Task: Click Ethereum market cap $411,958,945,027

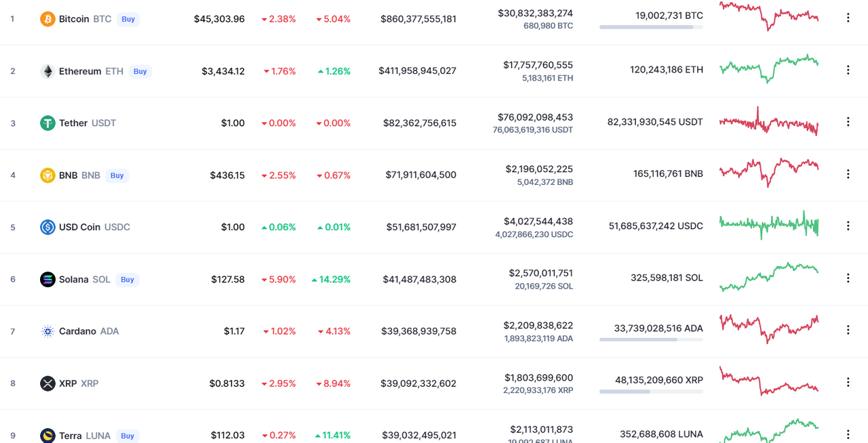Action: [418, 70]
